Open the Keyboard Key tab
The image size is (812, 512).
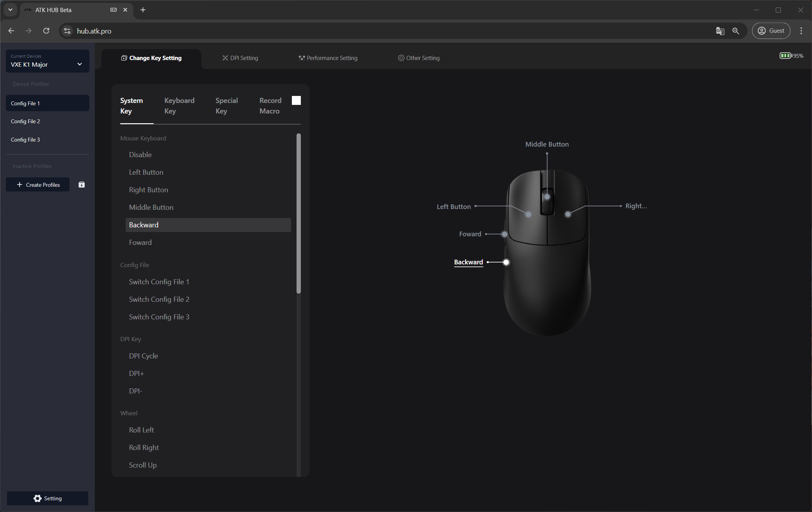click(179, 106)
